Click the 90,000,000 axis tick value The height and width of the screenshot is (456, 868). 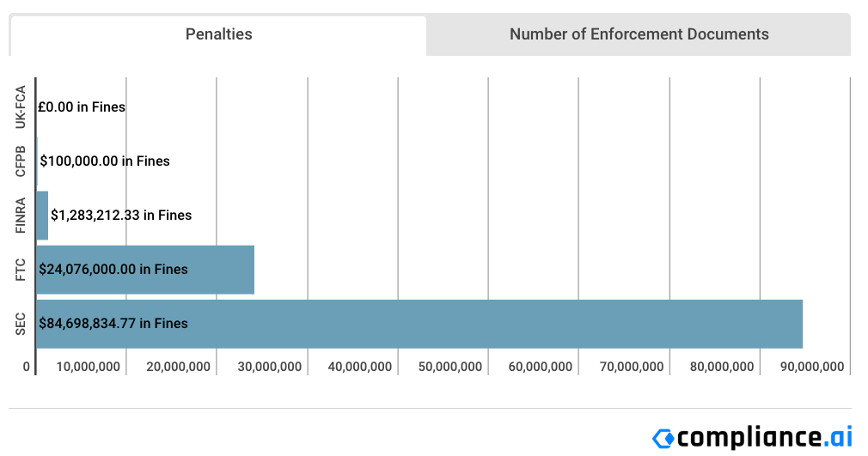pos(812,367)
